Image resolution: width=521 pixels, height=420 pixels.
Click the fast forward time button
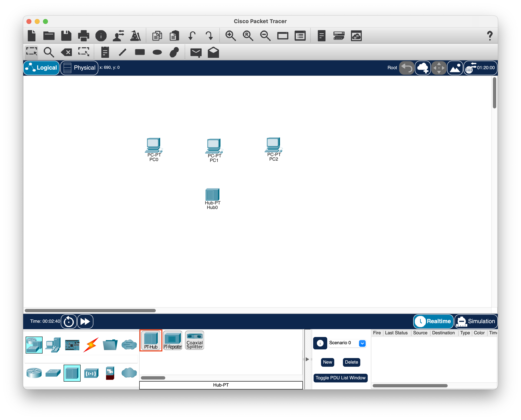point(85,322)
